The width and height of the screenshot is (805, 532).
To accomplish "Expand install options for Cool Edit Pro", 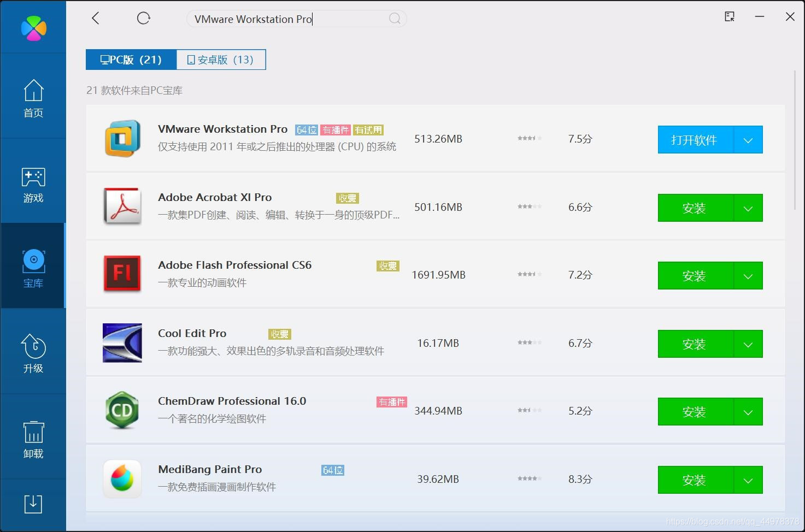I will point(748,344).
